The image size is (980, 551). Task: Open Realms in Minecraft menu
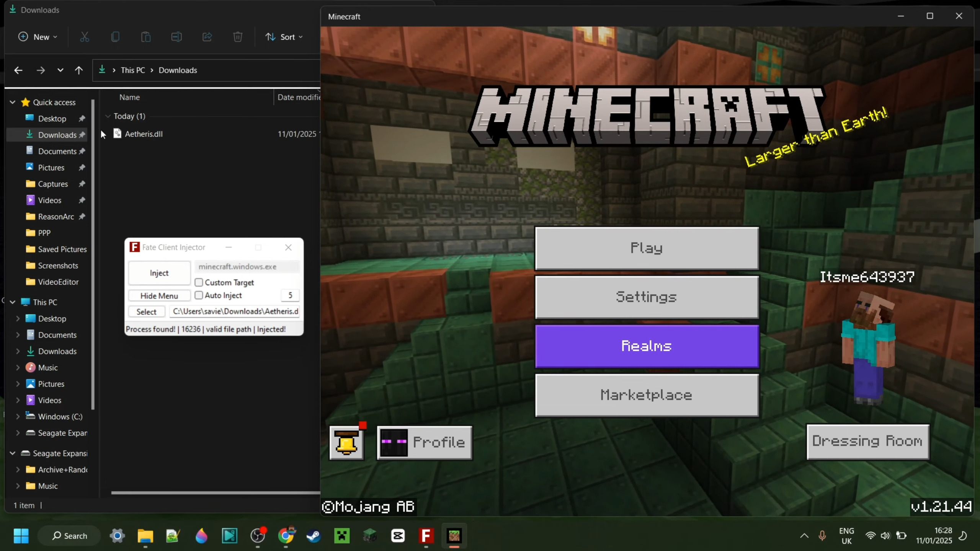(x=647, y=346)
